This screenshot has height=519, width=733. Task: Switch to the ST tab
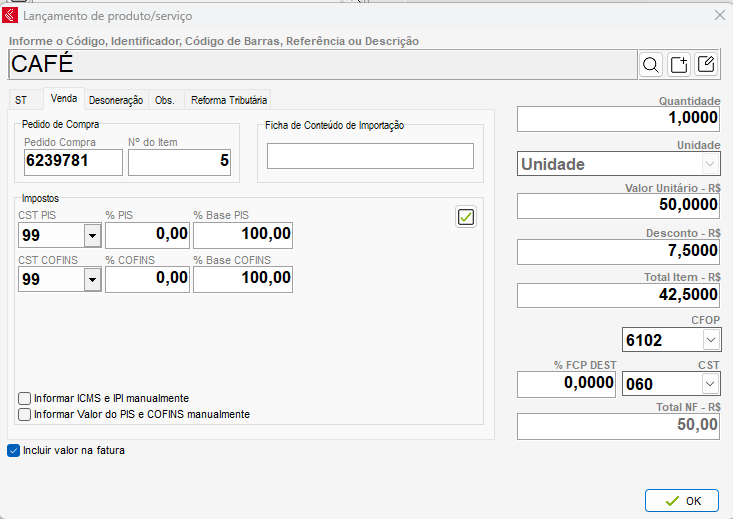21,100
